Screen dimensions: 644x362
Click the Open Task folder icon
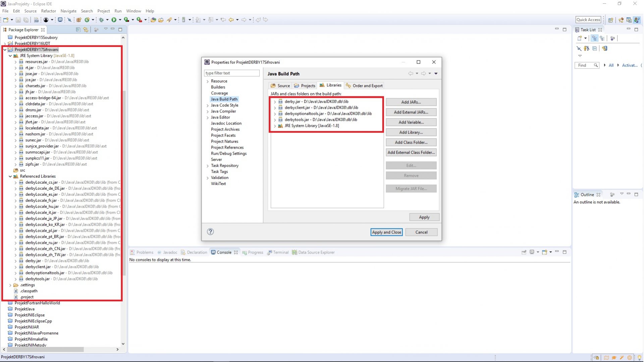(x=161, y=20)
